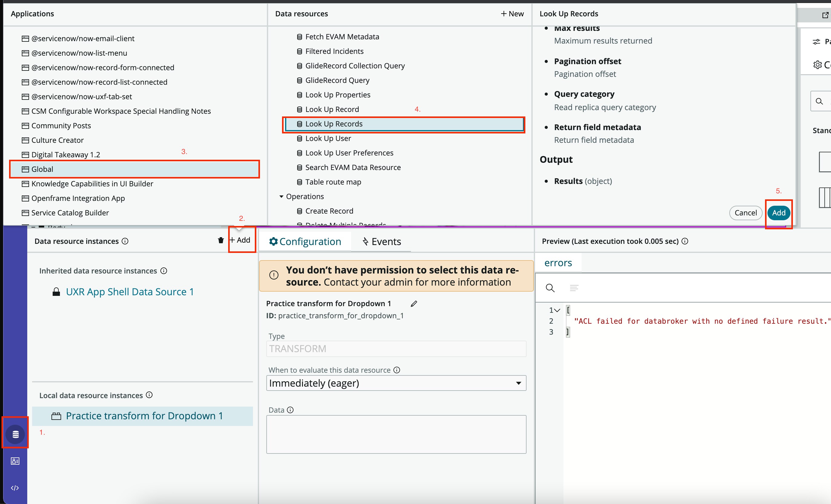The image size is (831, 504).
Task: Delete the selected data resource with the trash icon
Action: click(x=221, y=241)
